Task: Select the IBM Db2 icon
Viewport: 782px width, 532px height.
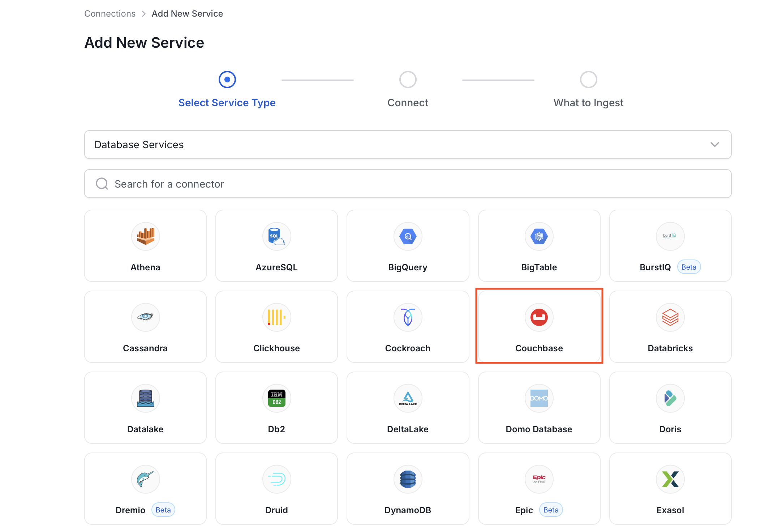Action: [x=276, y=398]
